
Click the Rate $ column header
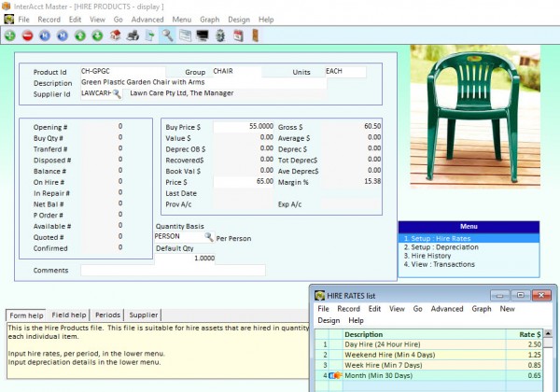525,334
